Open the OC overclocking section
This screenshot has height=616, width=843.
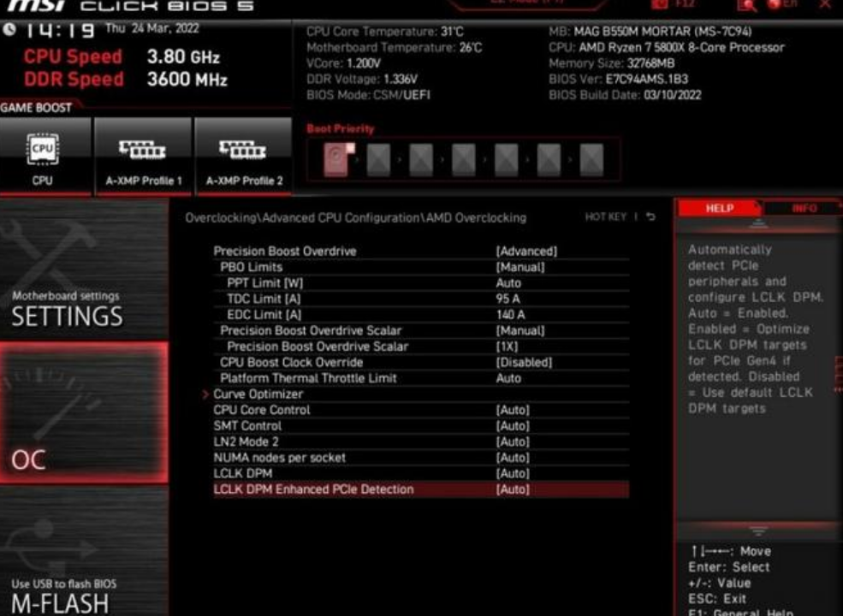point(84,412)
